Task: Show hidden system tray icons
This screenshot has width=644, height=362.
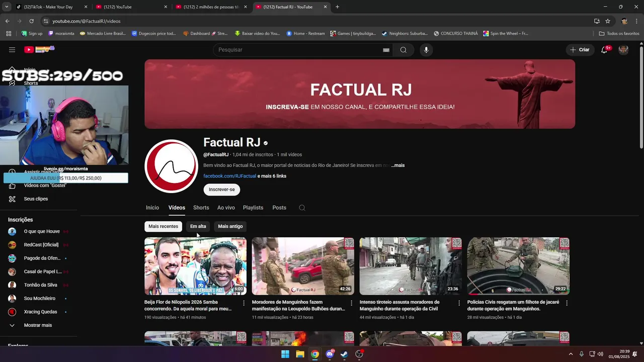Action: coord(571,354)
